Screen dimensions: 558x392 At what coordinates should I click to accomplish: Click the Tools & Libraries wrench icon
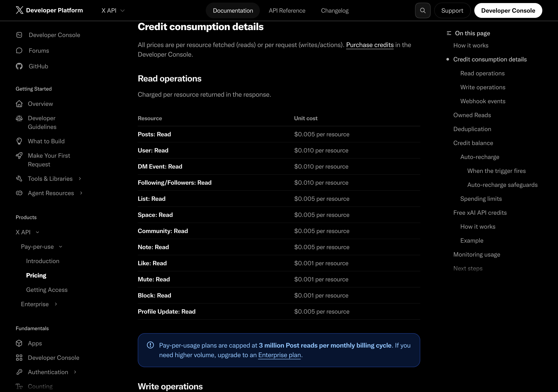pyautogui.click(x=19, y=179)
